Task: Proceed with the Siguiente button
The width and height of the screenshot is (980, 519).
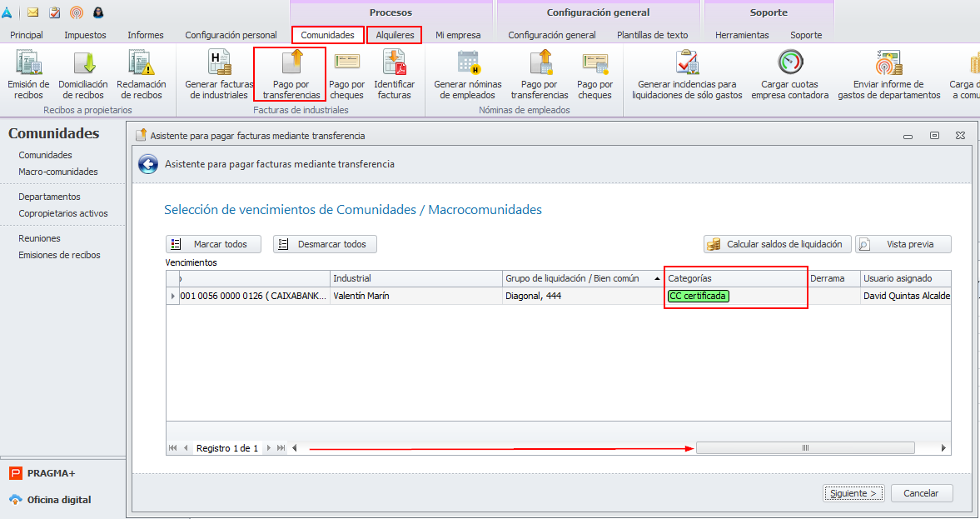Action: [853, 493]
